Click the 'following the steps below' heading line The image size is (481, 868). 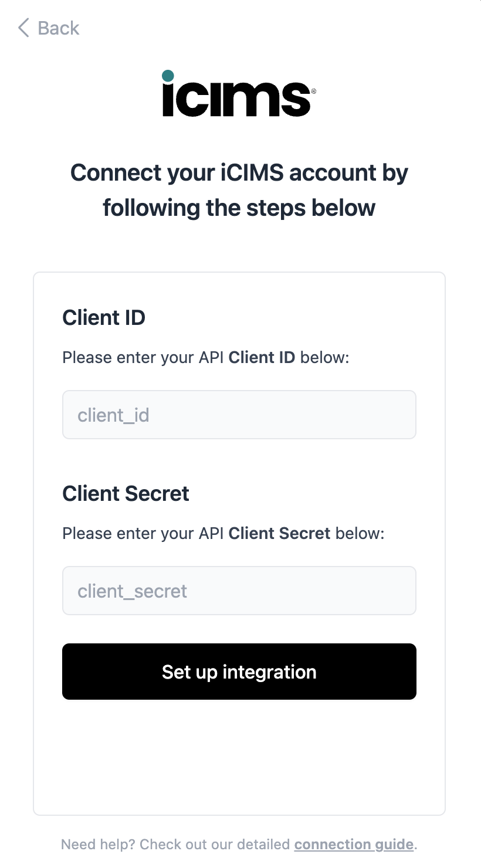pos(239,208)
